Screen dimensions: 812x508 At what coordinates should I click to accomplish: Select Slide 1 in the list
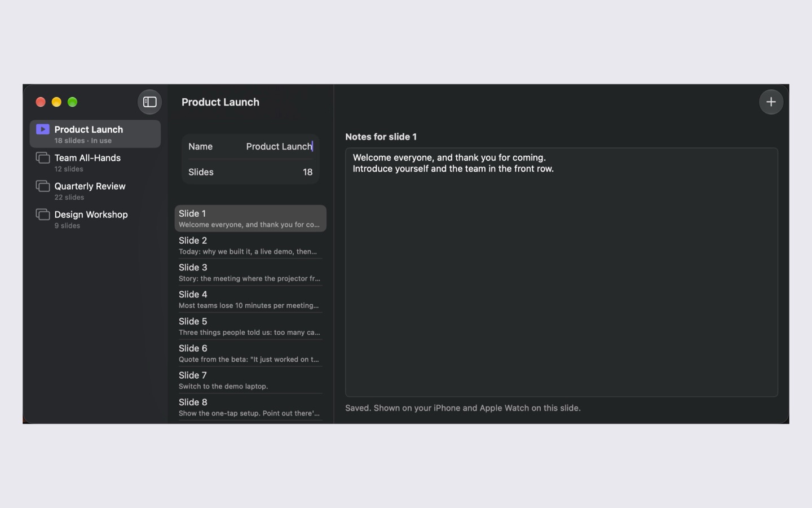pos(250,218)
